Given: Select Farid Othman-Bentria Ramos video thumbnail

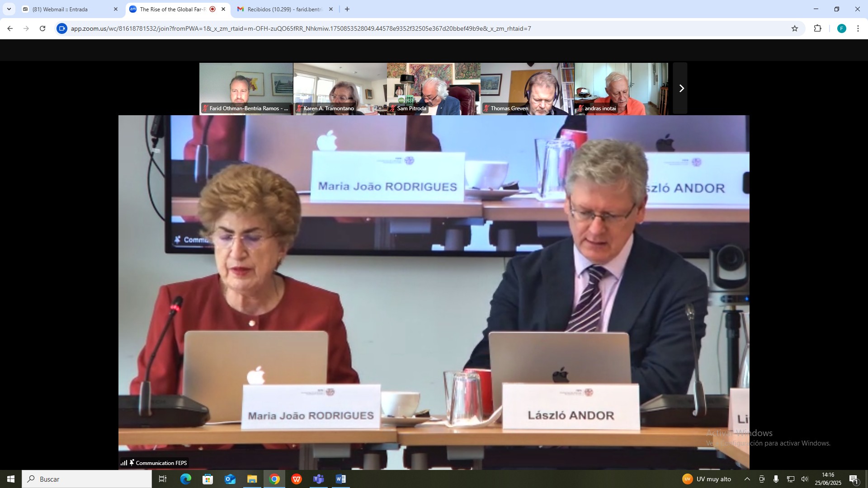Looking at the screenshot, I should (246, 89).
